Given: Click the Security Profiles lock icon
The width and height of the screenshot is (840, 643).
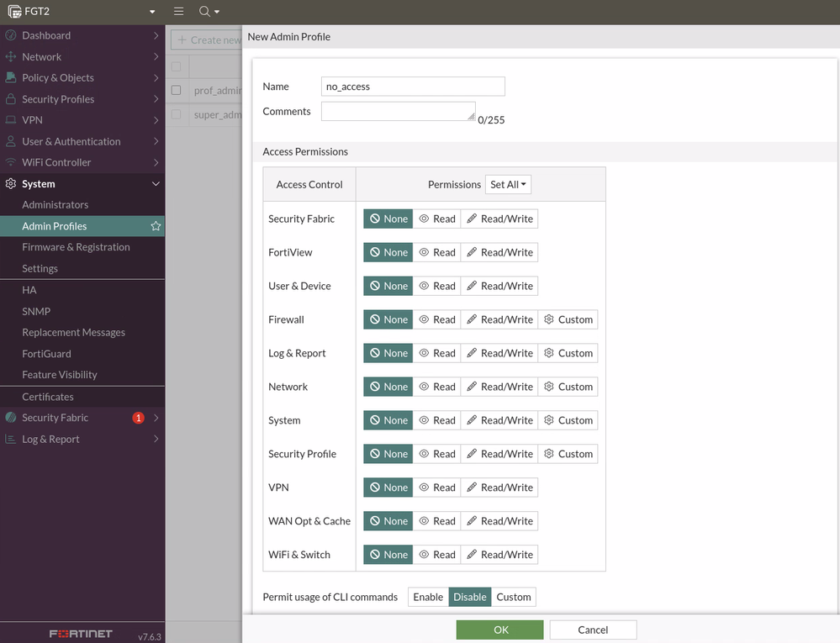Looking at the screenshot, I should 11,99.
